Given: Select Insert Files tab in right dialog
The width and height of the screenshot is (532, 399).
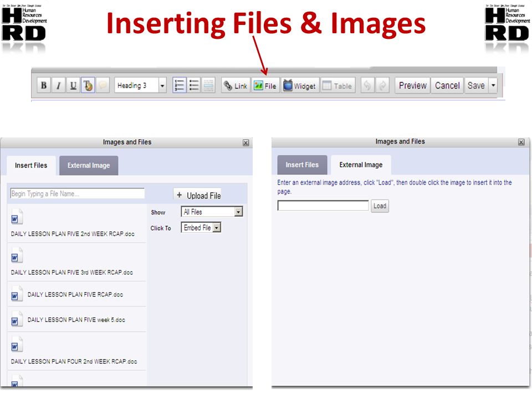Looking at the screenshot, I should pyautogui.click(x=302, y=165).
